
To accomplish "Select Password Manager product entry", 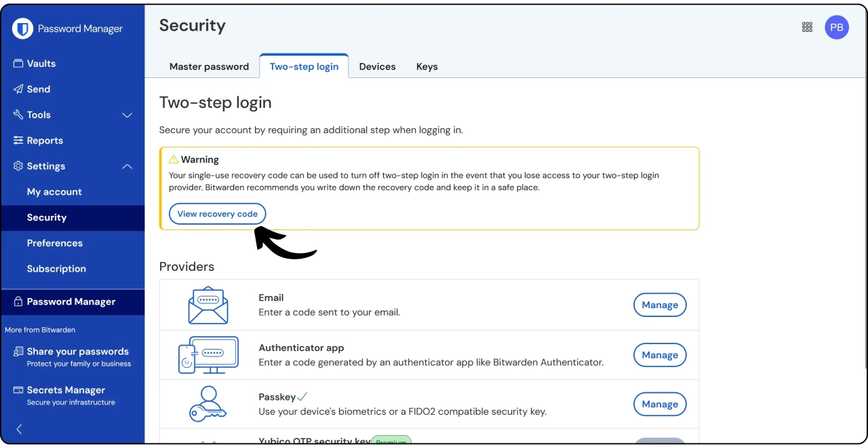I will (73, 302).
